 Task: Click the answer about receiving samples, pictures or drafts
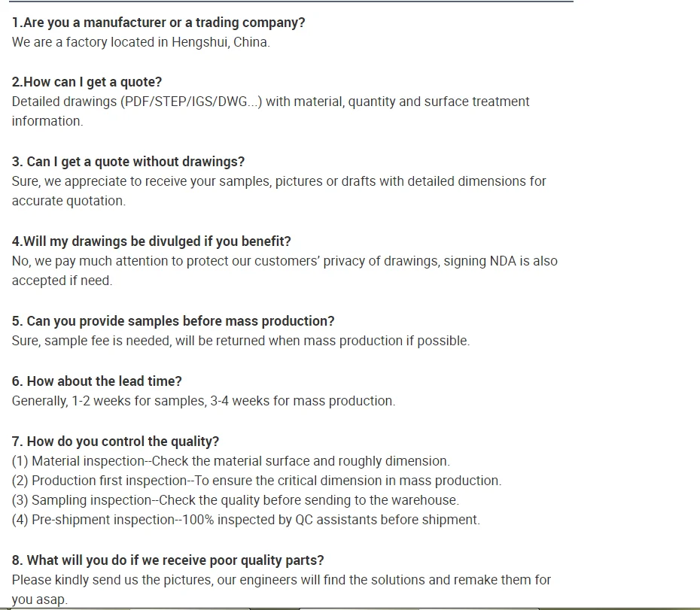click(x=278, y=181)
